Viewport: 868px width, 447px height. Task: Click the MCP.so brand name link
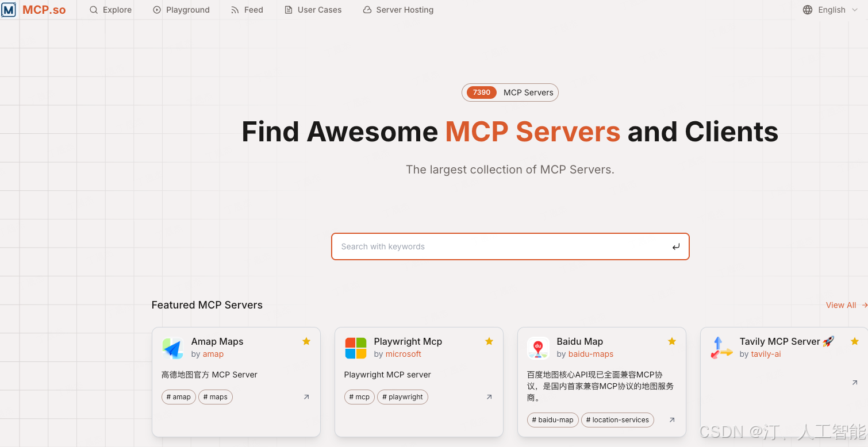pyautogui.click(x=44, y=10)
